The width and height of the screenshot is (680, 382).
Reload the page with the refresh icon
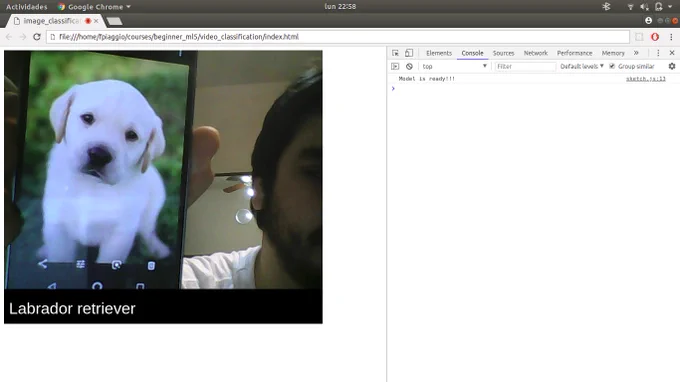point(37,37)
